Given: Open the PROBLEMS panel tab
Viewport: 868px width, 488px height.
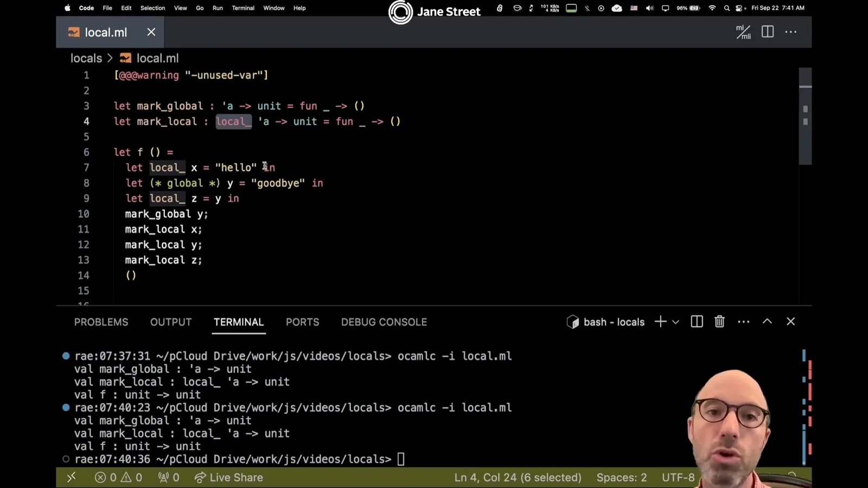Looking at the screenshot, I should click(101, 322).
